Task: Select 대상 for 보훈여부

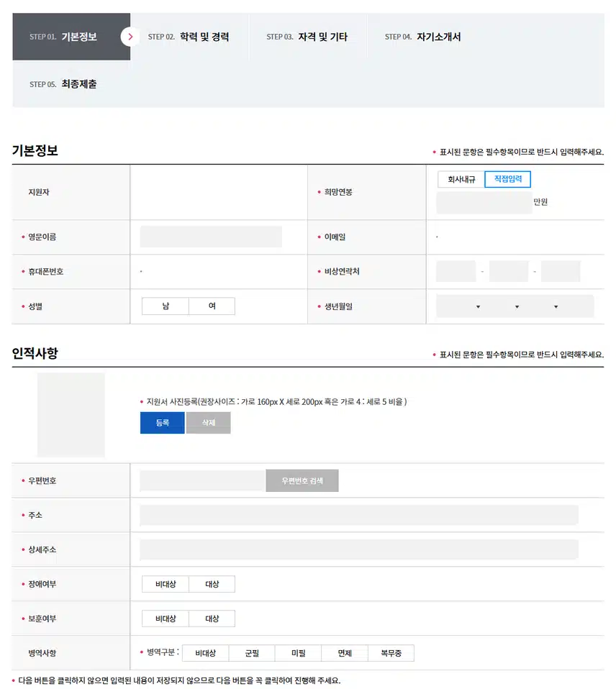Action: tap(212, 619)
